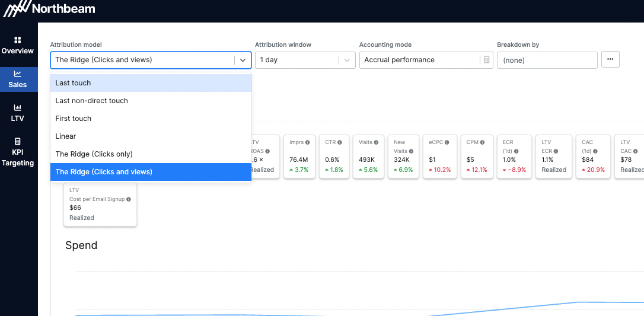The width and height of the screenshot is (644, 316).
Task: Open the Overview page in the sidebar
Action: (x=17, y=45)
